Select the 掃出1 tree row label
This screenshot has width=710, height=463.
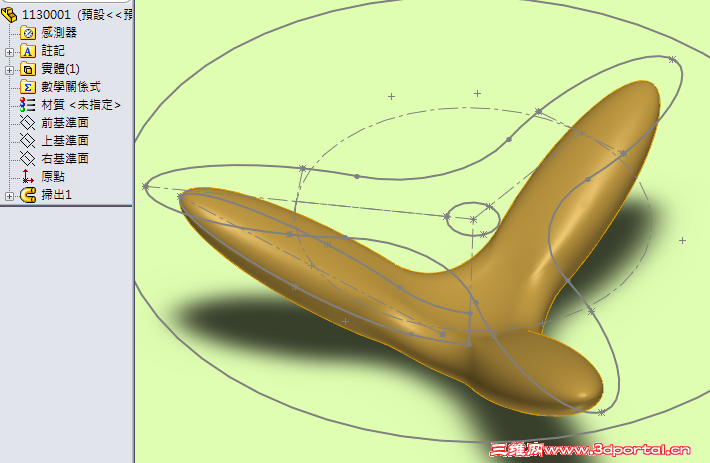coord(56,195)
